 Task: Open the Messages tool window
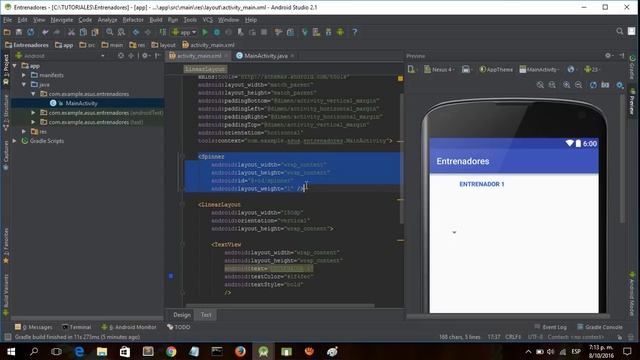[34, 327]
